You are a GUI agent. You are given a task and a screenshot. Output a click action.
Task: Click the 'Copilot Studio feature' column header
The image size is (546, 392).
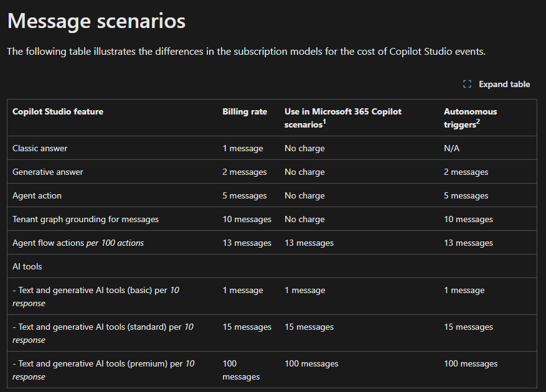(58, 112)
